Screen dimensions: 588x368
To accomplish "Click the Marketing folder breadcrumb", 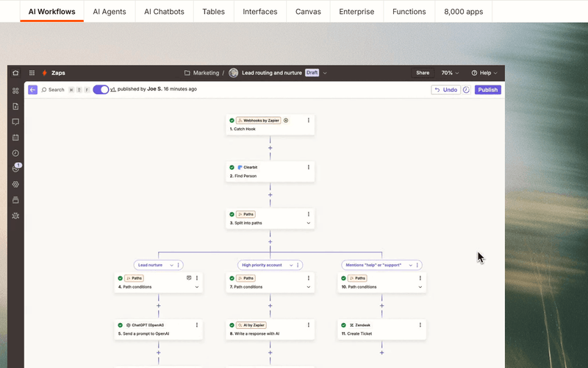I will [206, 73].
